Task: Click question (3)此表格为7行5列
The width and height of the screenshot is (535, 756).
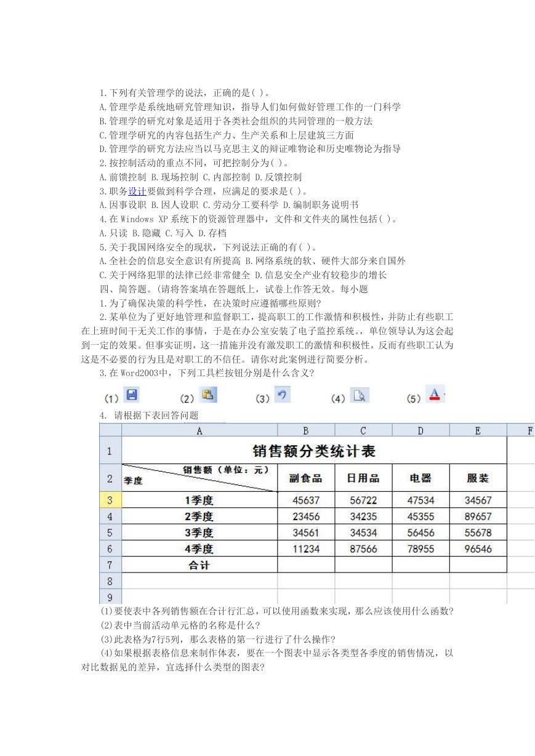Action: click(217, 638)
